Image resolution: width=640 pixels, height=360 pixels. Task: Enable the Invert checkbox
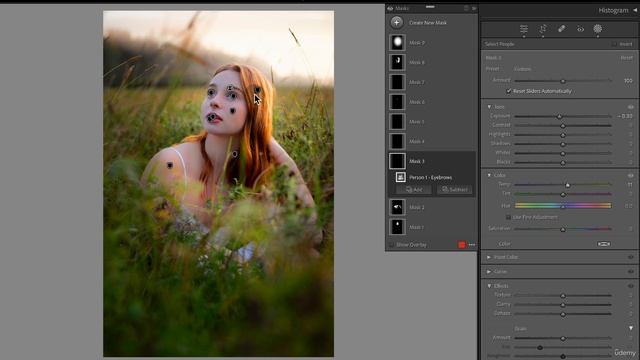[x=614, y=44]
